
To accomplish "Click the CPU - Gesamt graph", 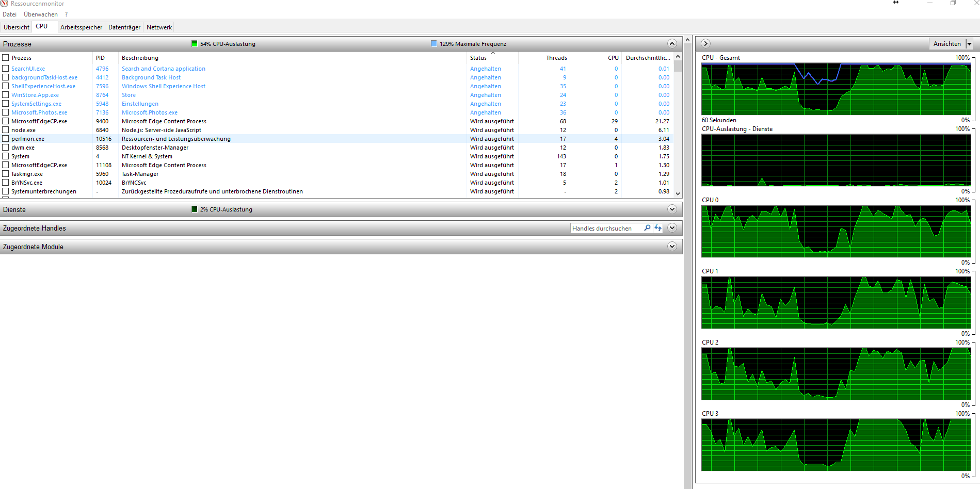I will [836, 89].
